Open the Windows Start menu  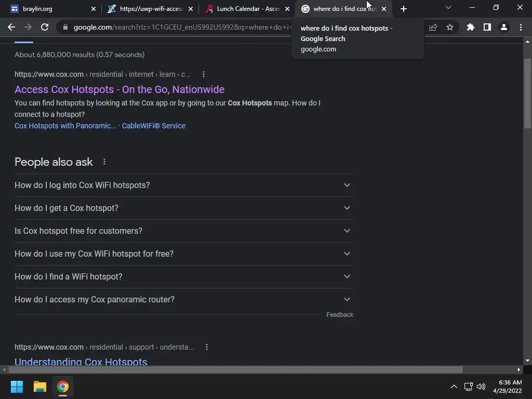click(17, 387)
